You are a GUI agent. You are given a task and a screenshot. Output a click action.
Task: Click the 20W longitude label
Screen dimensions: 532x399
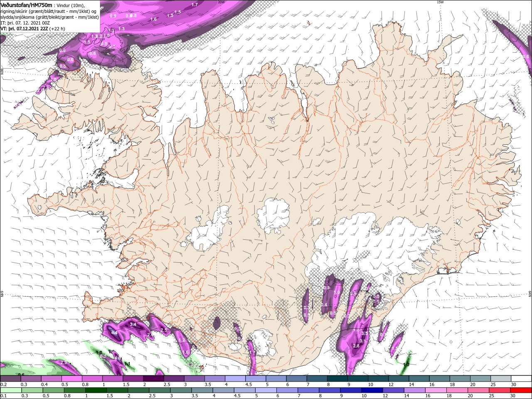221,2
